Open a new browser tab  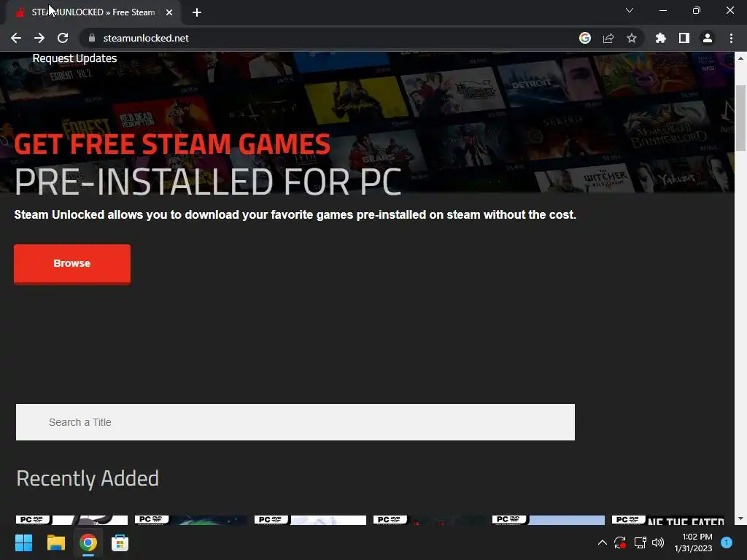click(197, 12)
